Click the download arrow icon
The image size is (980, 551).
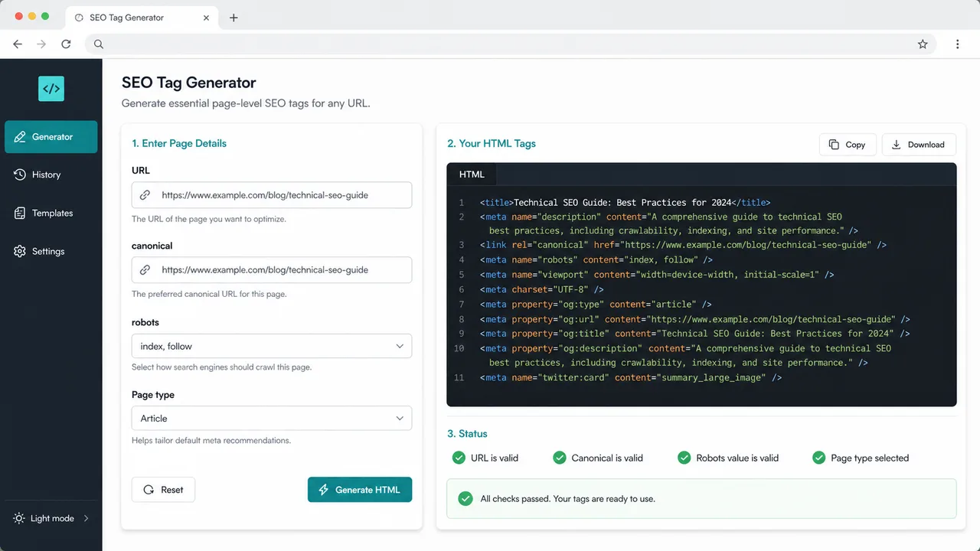click(897, 145)
